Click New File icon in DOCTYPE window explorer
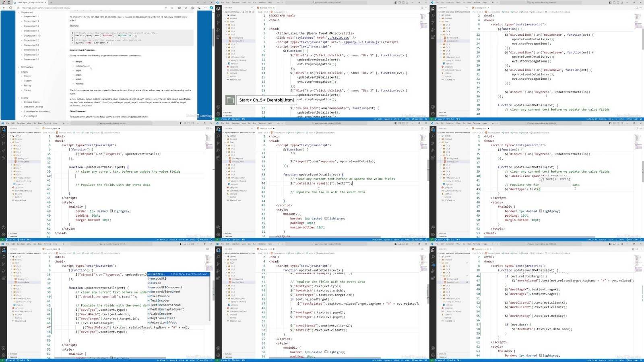The image size is (644, 362). click(x=243, y=12)
